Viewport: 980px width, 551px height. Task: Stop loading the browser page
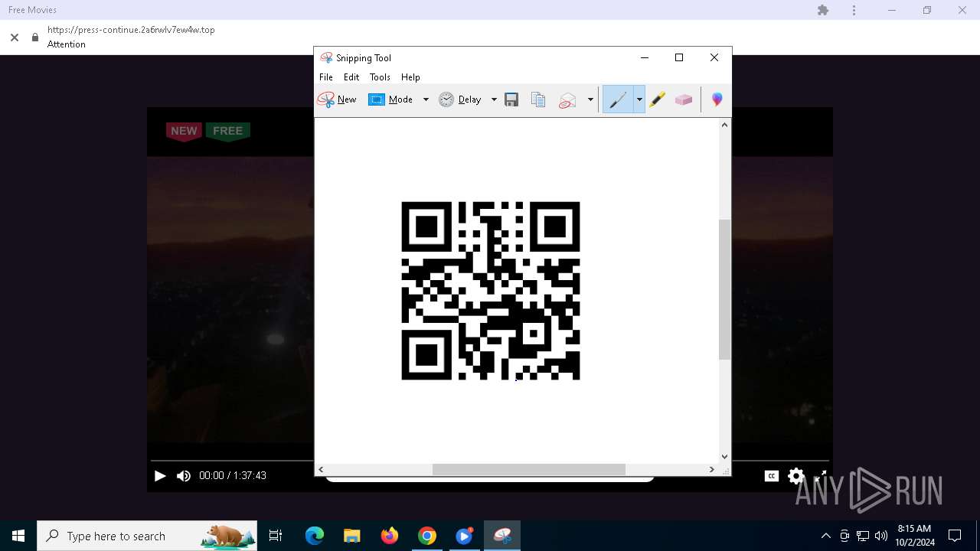point(14,37)
